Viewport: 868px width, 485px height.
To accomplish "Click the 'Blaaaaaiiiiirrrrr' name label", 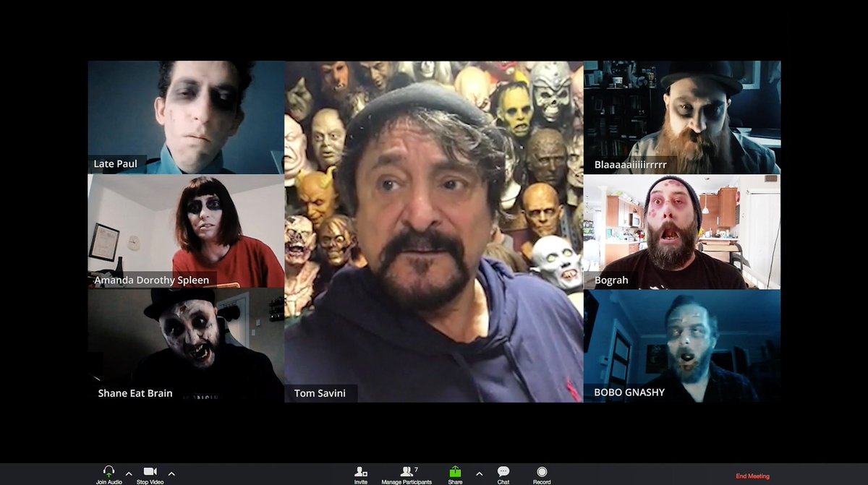I will tap(631, 164).
